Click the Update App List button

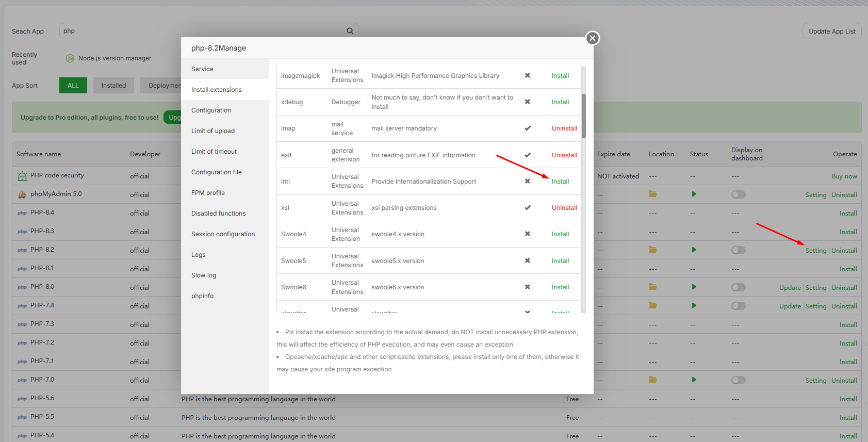point(831,31)
